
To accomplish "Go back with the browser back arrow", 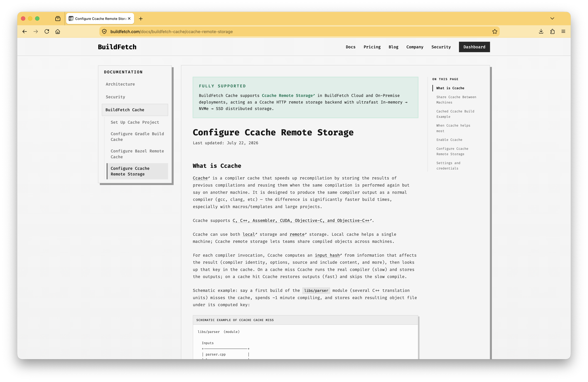I will pyautogui.click(x=25, y=31).
